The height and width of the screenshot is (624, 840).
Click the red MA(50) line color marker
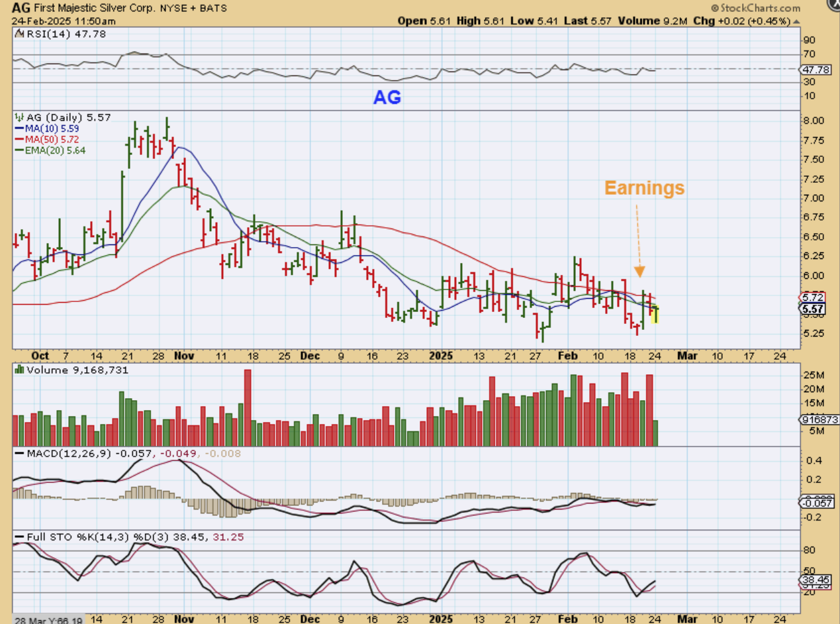(x=19, y=140)
